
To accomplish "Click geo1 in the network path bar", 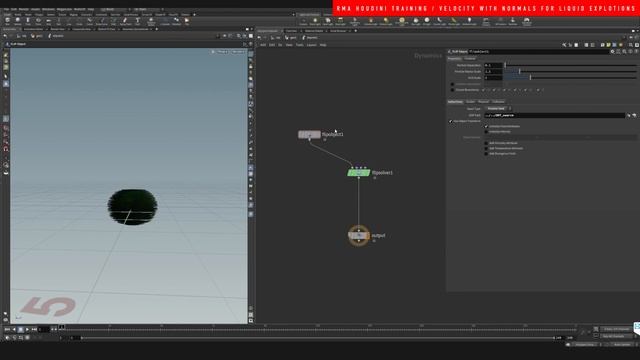I will point(291,38).
